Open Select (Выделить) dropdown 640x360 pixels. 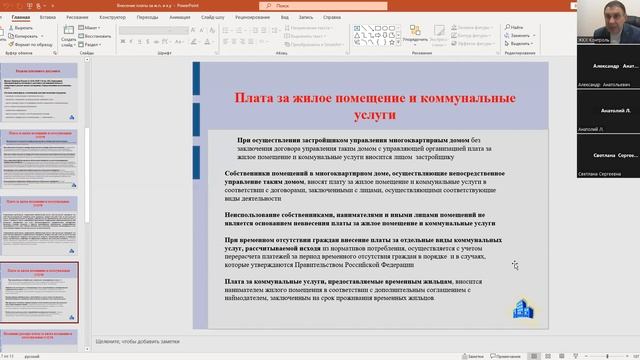point(519,44)
